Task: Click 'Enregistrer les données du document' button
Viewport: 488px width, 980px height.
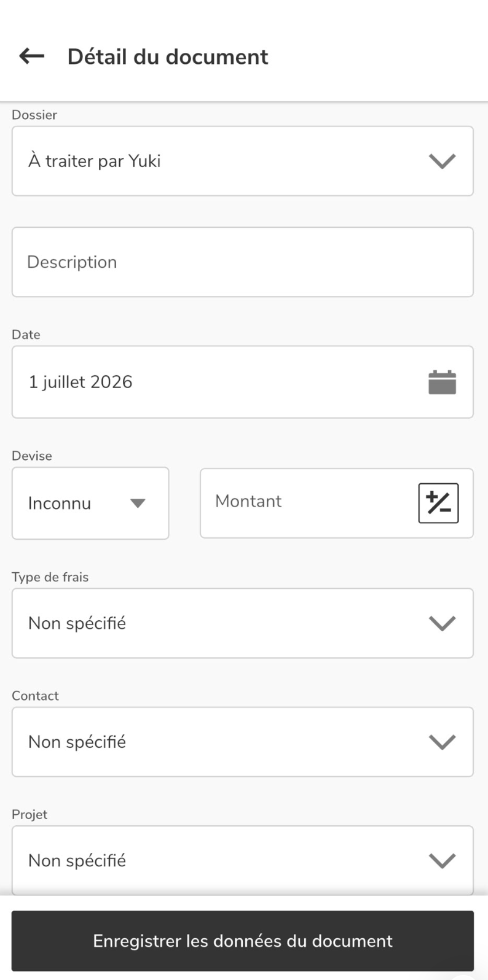Action: pos(243,941)
